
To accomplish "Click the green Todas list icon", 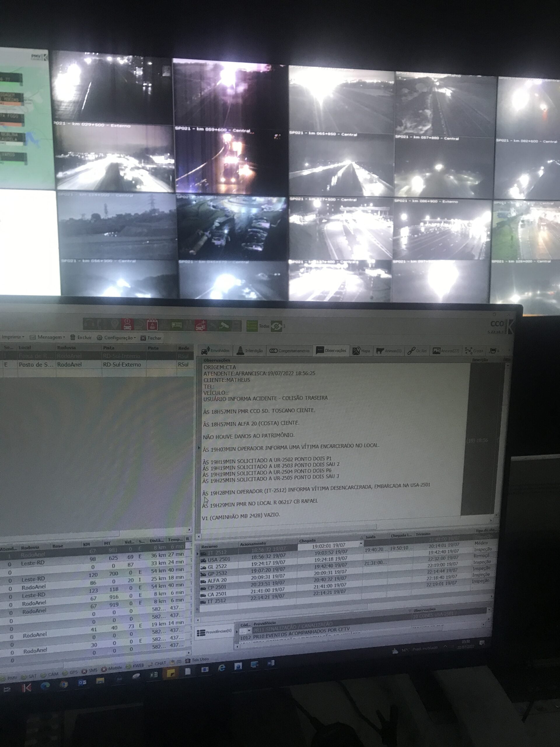I will pos(252,326).
